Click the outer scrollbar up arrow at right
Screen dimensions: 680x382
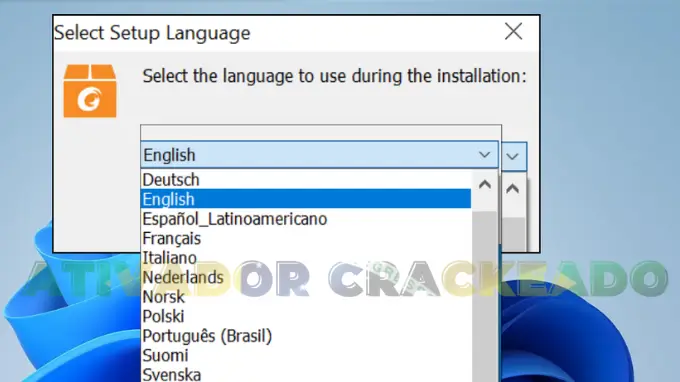pos(513,189)
